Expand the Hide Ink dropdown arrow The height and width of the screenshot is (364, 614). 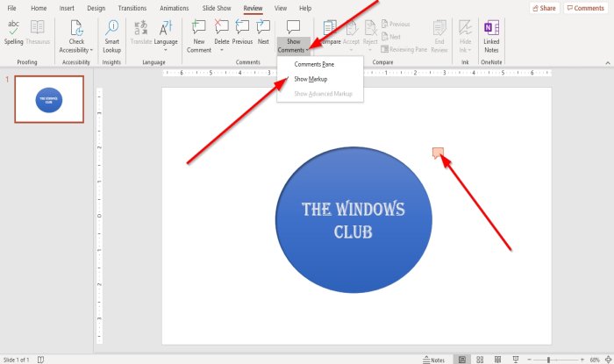point(469,50)
